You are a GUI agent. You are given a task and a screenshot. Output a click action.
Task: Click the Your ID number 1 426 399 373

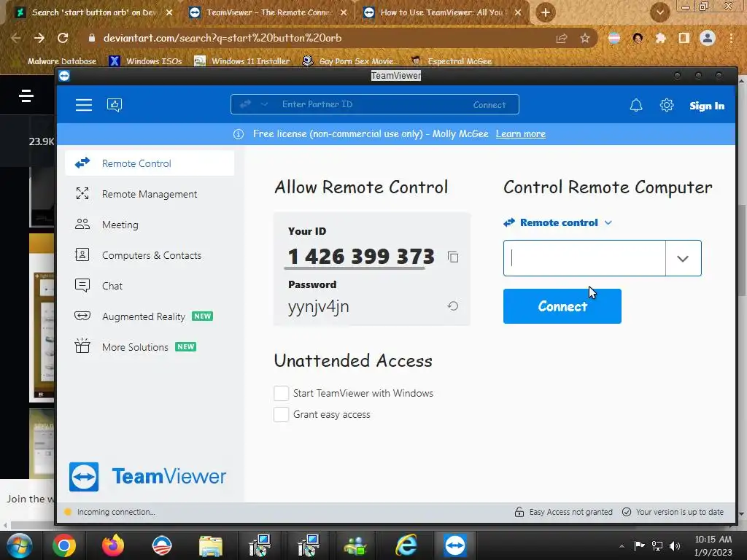pos(361,257)
